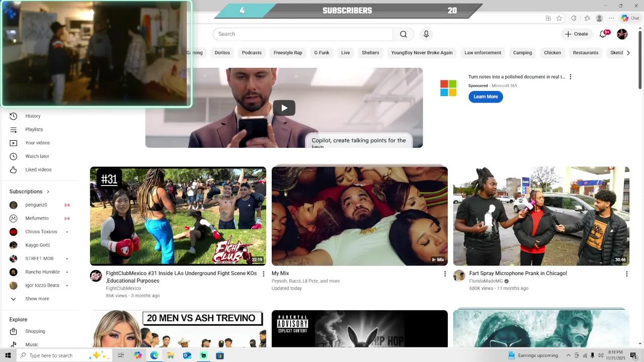644x362 pixels.
Task: Open penguinz0 subscription channel
Action: coord(36,205)
